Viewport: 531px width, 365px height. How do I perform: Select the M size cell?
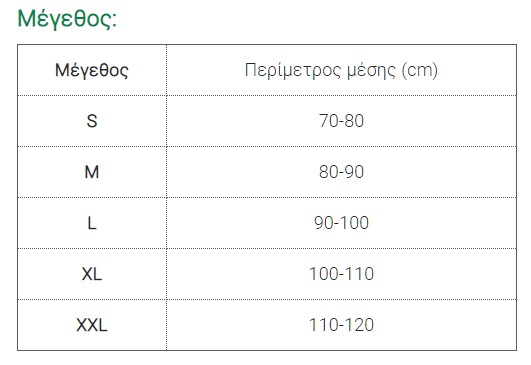pos(92,172)
